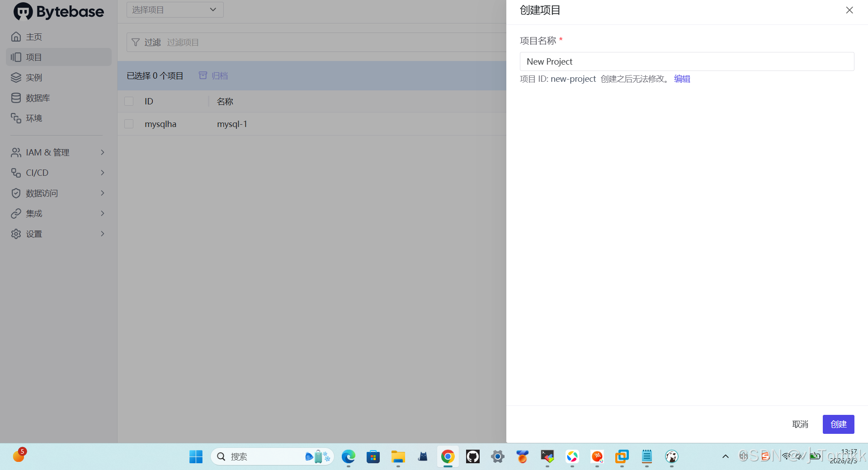The width and height of the screenshot is (868, 470).
Task: Click the 集成 link icon
Action: click(x=16, y=213)
